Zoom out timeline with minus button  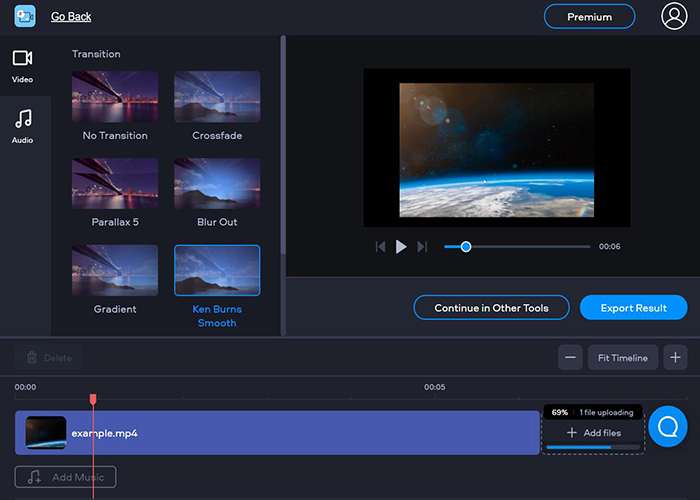[x=570, y=357]
